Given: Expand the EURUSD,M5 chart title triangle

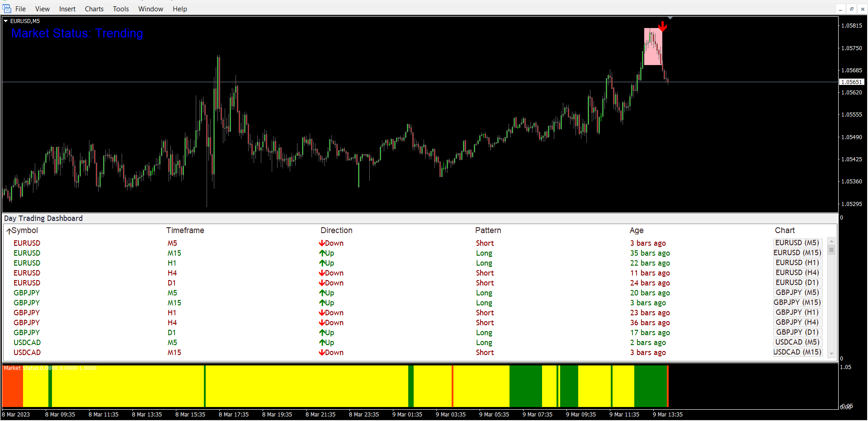Looking at the screenshot, I should [x=6, y=21].
